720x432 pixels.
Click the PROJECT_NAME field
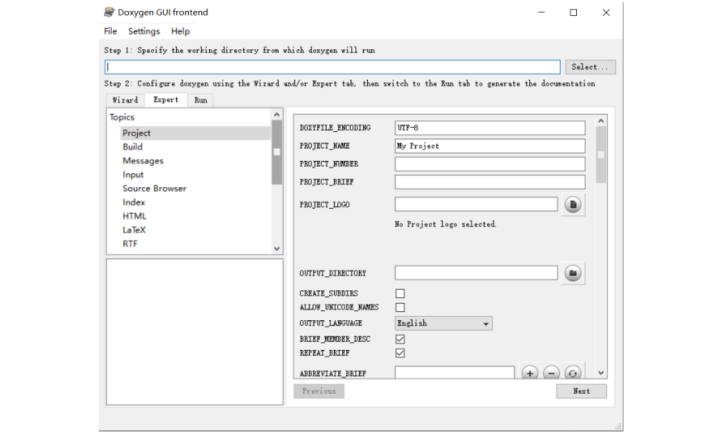pos(490,146)
